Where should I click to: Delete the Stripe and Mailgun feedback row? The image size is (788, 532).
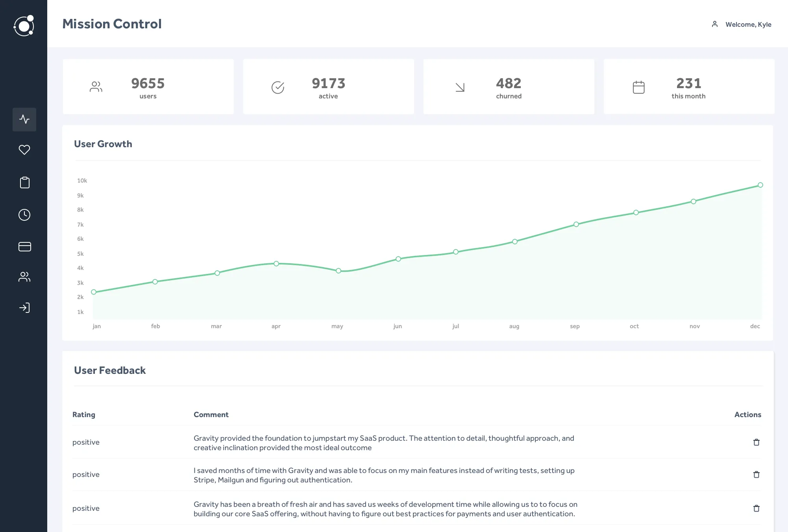756,475
